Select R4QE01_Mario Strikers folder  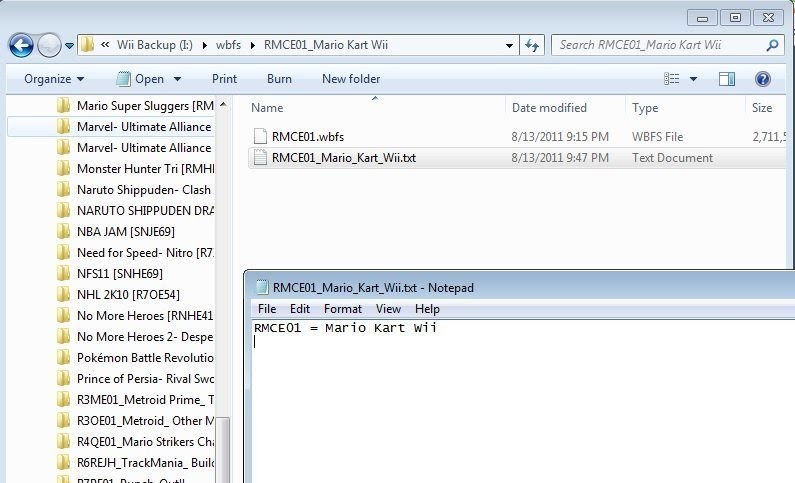(146, 442)
